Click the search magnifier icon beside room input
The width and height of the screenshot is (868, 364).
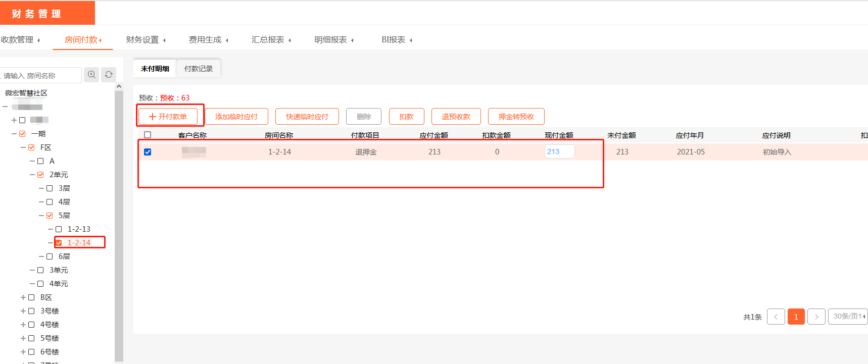click(x=91, y=75)
